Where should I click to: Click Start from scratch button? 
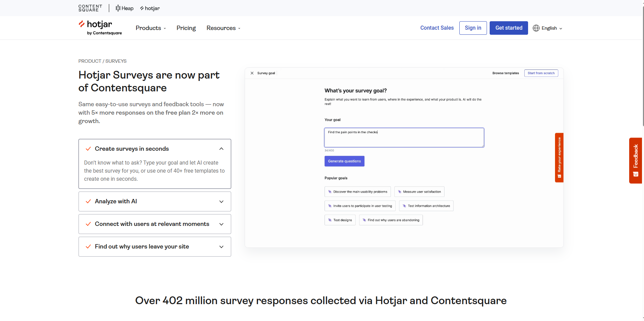[x=541, y=73]
